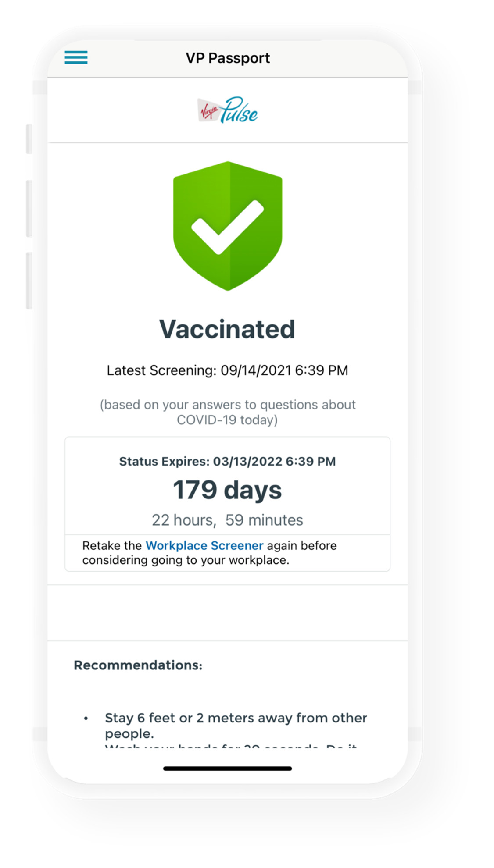The height and width of the screenshot is (868, 494).
Task: Tap the green Vaccinated shield icon
Action: [x=227, y=224]
